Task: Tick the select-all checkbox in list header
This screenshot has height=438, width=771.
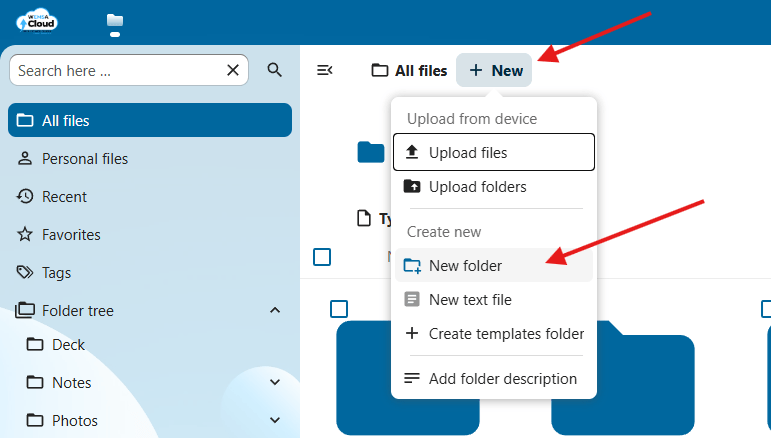Action: (x=322, y=257)
